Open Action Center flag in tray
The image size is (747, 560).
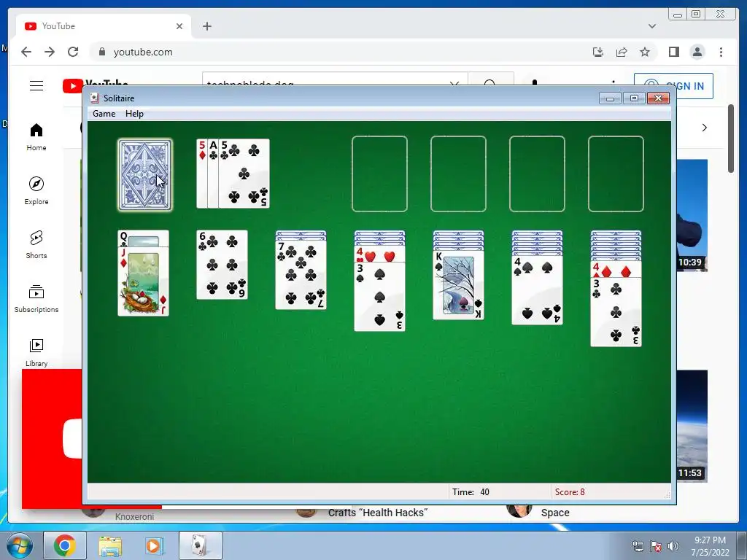(x=656, y=546)
